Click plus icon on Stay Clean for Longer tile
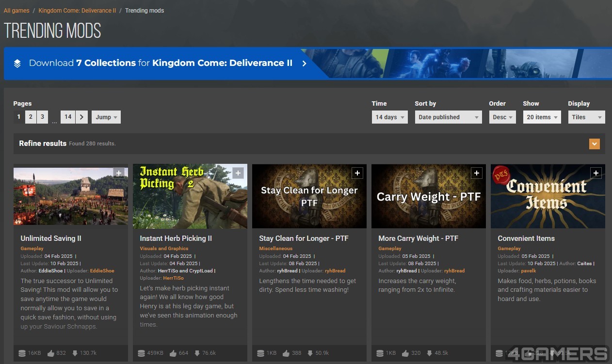Screen dimensions: 612x364 tap(357, 173)
